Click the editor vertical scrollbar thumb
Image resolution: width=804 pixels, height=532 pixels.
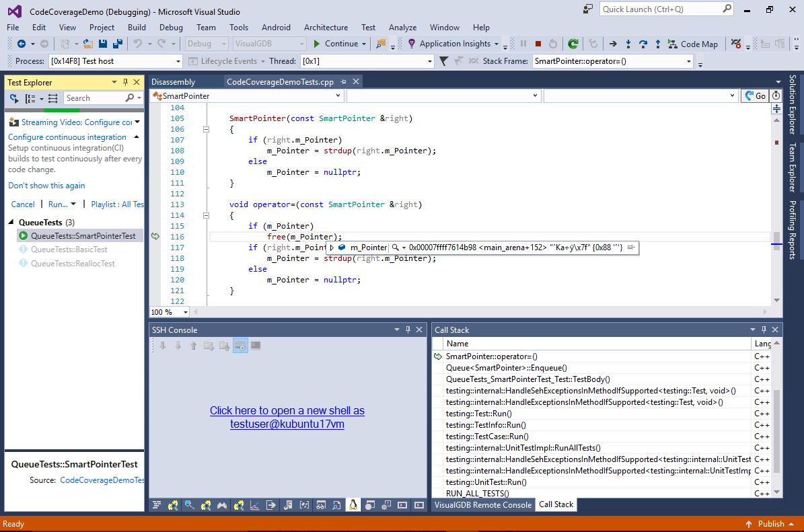point(777,241)
